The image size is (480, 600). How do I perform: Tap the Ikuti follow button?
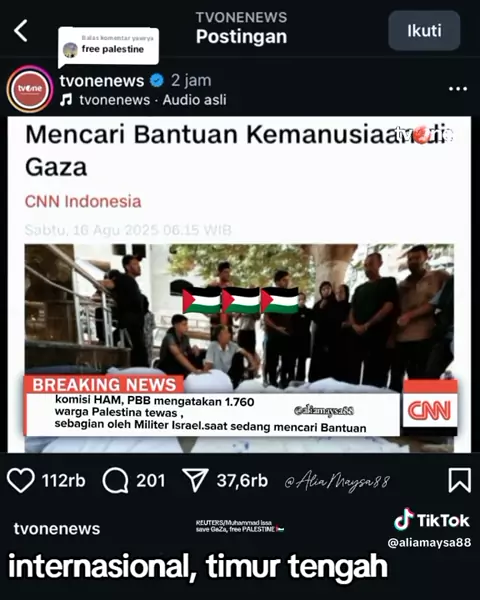(x=424, y=31)
